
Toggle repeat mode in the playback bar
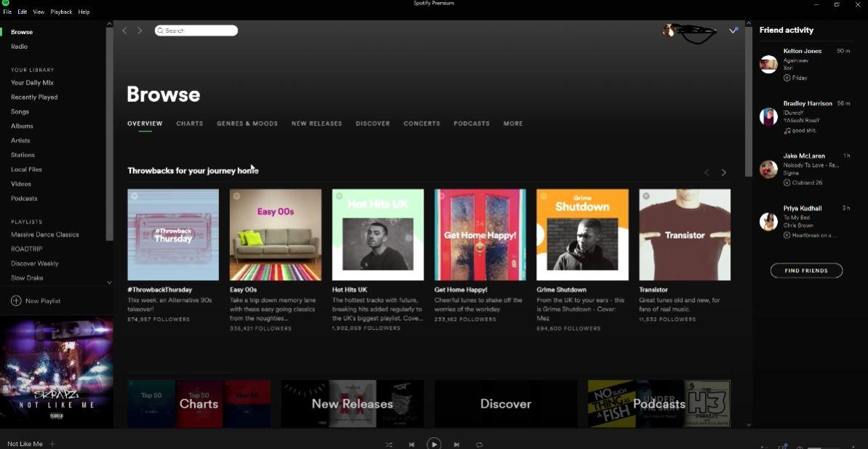click(x=479, y=444)
